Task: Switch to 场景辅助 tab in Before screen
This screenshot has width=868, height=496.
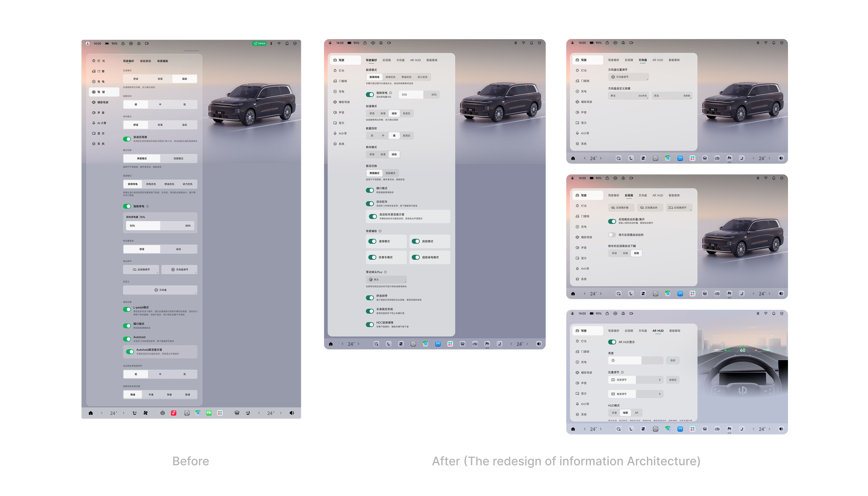Action: pyautogui.click(x=163, y=61)
